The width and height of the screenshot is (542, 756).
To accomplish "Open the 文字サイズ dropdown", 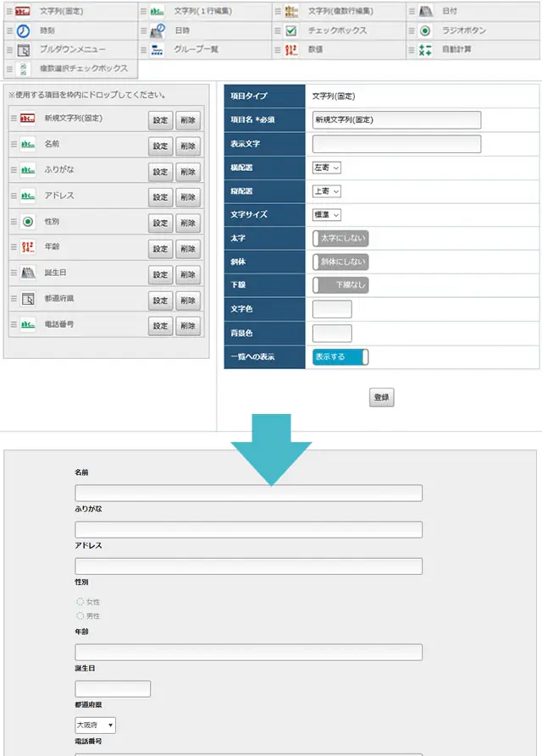I will click(327, 215).
